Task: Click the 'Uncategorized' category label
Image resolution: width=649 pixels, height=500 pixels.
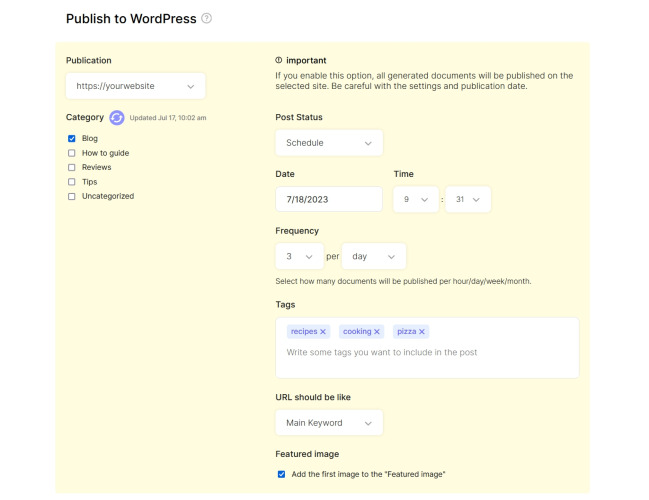Action: click(x=108, y=196)
